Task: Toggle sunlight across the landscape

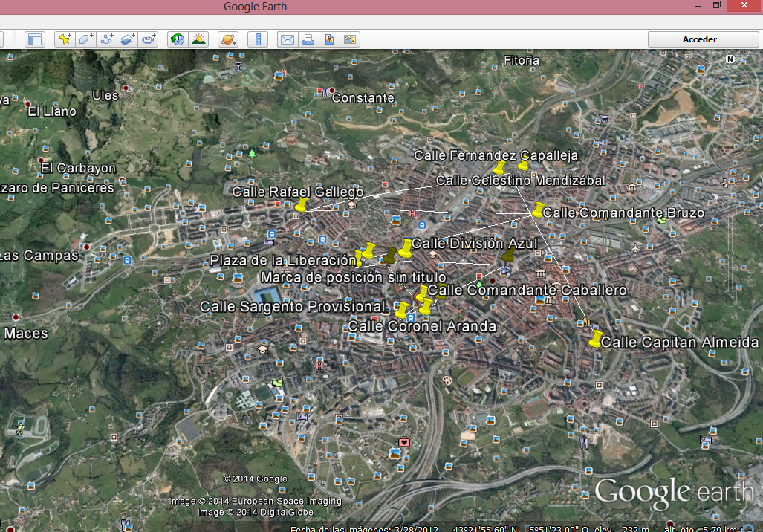Action: 198,39
